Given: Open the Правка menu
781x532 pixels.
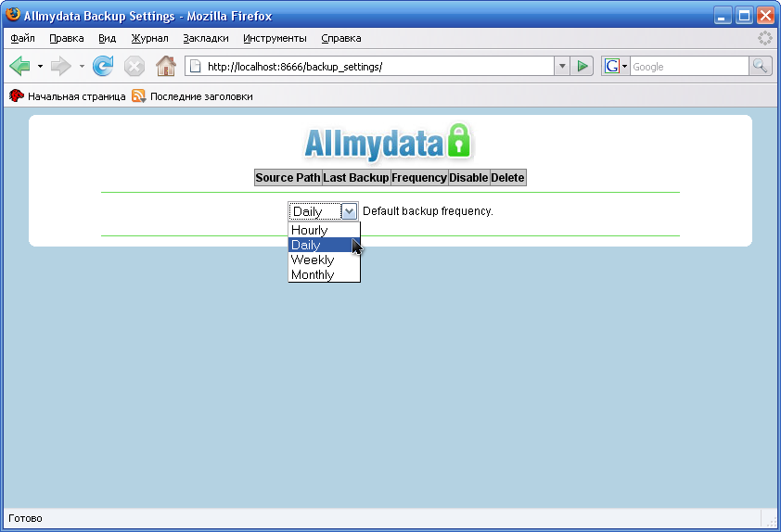Looking at the screenshot, I should pyautogui.click(x=67, y=38).
